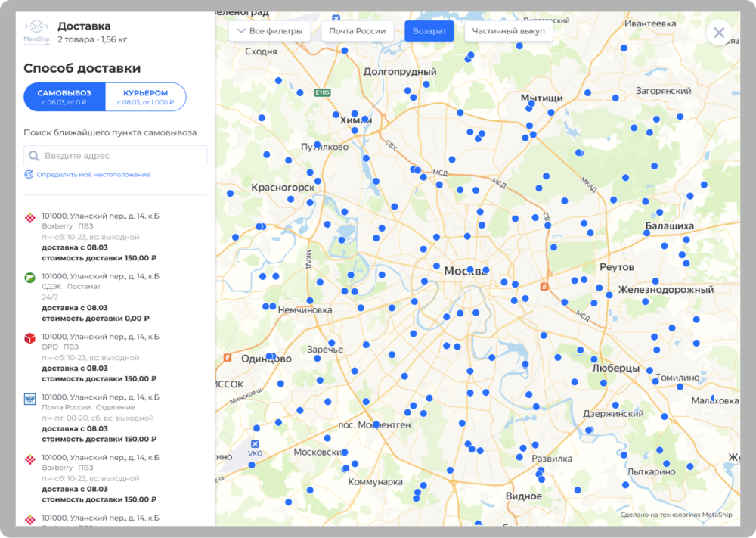The height and width of the screenshot is (538, 756).
Task: Click the 2 товара · 1,56 кг text
Action: (92, 39)
